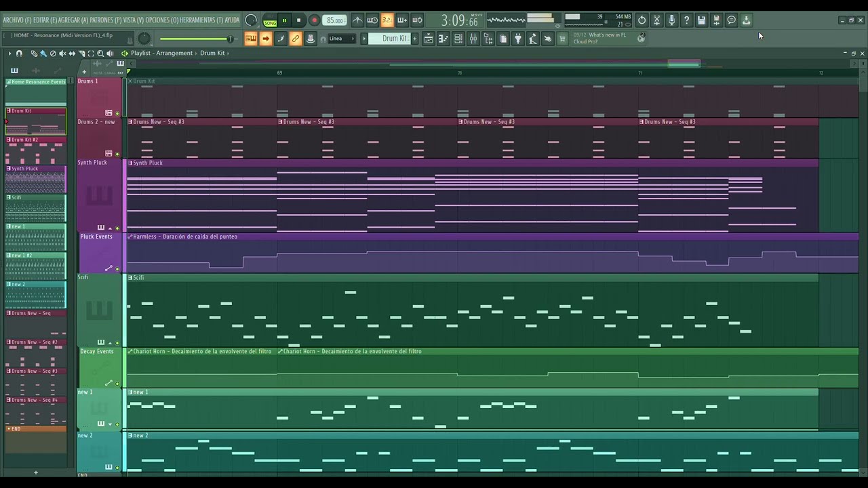Open the chat/forum speech bubble icon
This screenshot has height=488, width=868.
coord(731,20)
